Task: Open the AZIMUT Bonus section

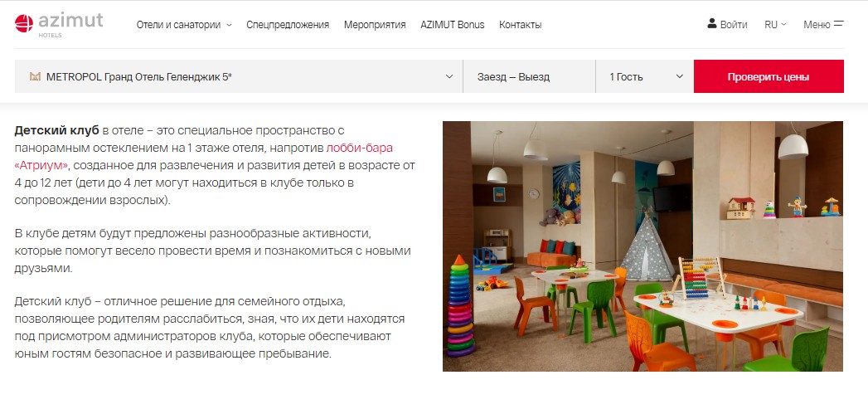Action: (453, 25)
